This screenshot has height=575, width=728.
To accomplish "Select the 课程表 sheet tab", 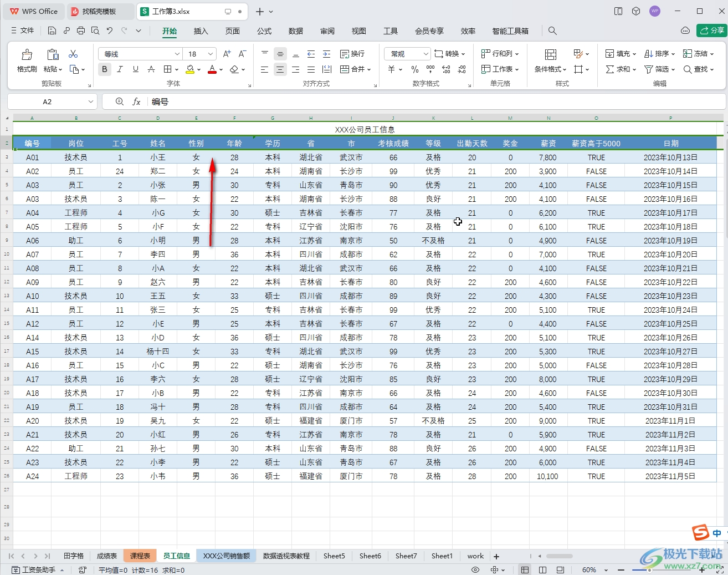I will click(140, 556).
